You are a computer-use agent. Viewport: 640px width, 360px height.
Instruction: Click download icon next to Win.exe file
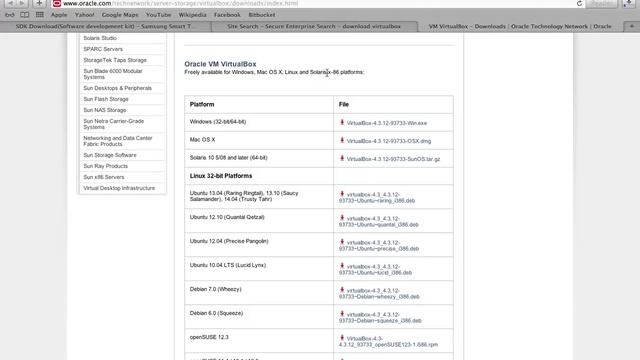(x=342, y=122)
